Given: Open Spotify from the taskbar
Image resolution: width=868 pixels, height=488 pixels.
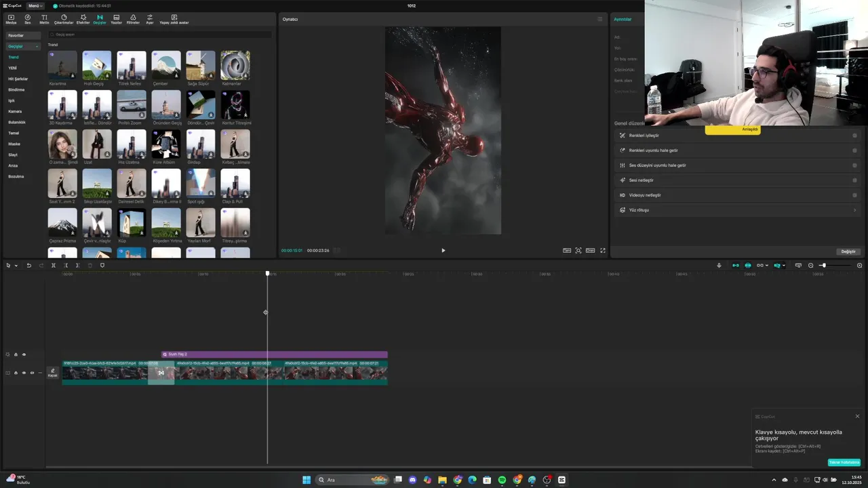Looking at the screenshot, I should (502, 480).
